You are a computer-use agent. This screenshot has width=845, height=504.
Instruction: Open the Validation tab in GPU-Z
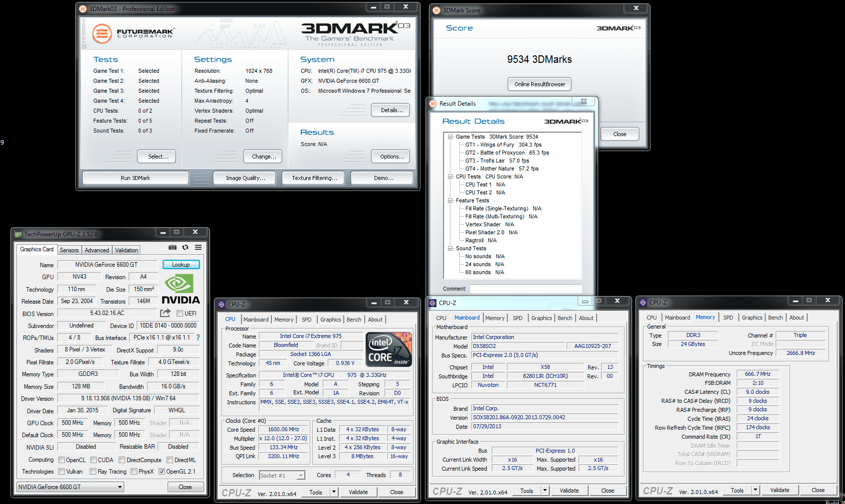[126, 250]
